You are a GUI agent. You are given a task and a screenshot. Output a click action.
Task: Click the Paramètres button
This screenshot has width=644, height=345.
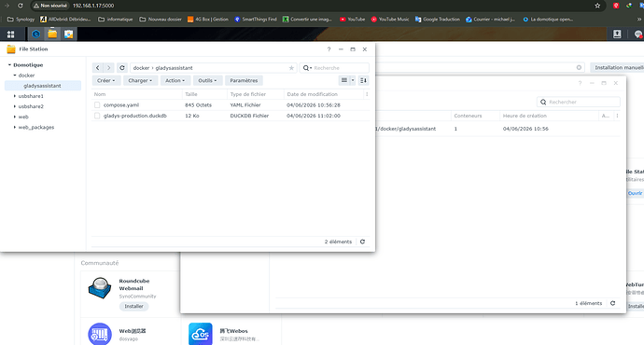coord(244,80)
